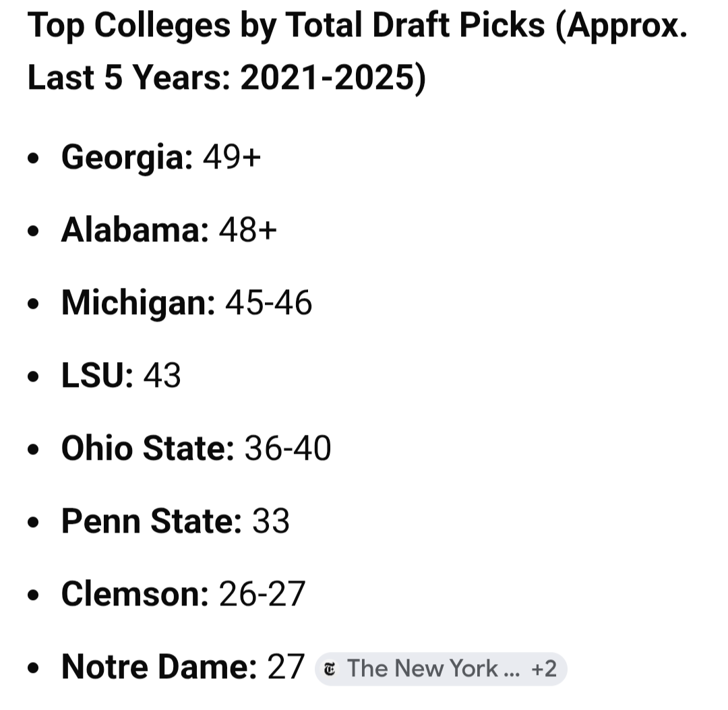Expand the +2 additional sources indicator
Image resolution: width=728 pixels, height=710 pixels.
(544, 669)
